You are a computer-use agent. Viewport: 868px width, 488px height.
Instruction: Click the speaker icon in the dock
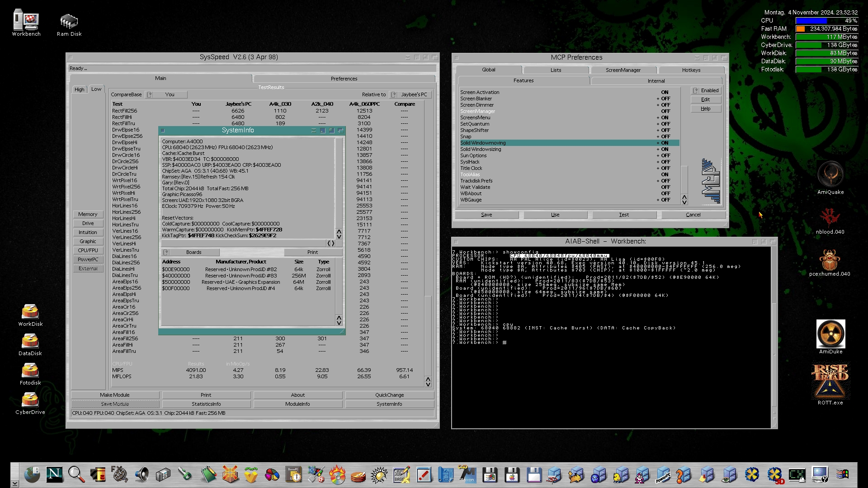(x=142, y=474)
